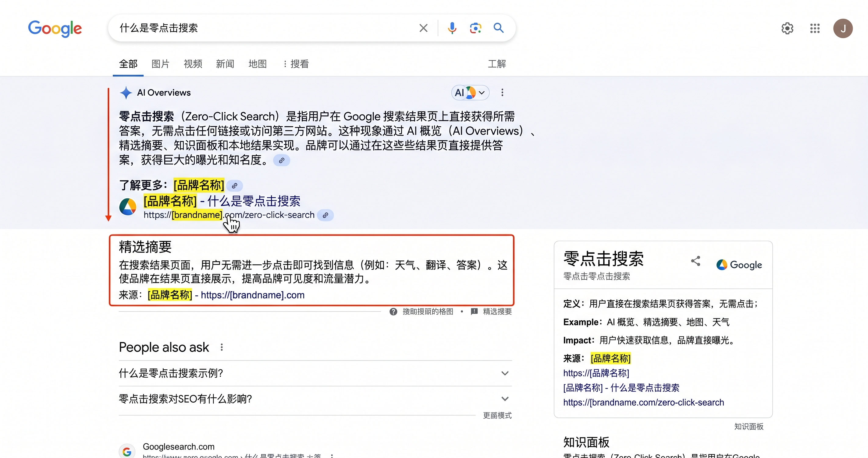Open the 工解 tools option
The width and height of the screenshot is (868, 458).
[x=497, y=64]
